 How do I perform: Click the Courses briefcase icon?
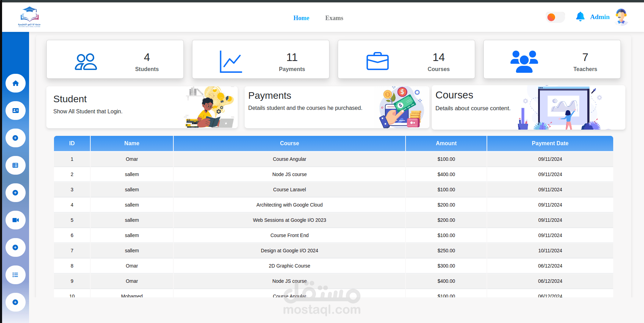[378, 61]
